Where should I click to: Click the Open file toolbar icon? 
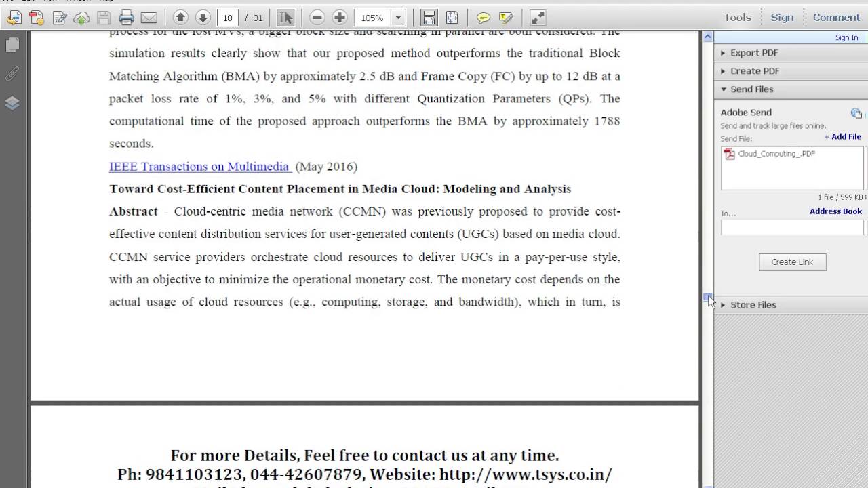click(x=14, y=18)
